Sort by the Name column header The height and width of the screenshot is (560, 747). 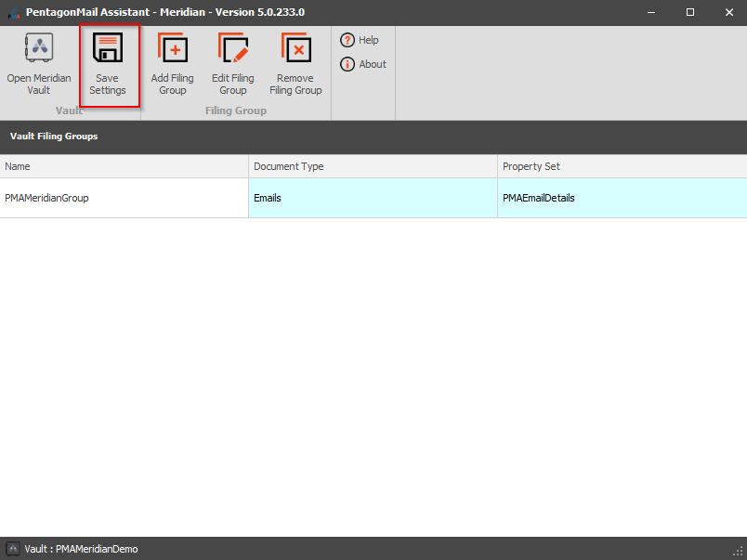point(124,166)
